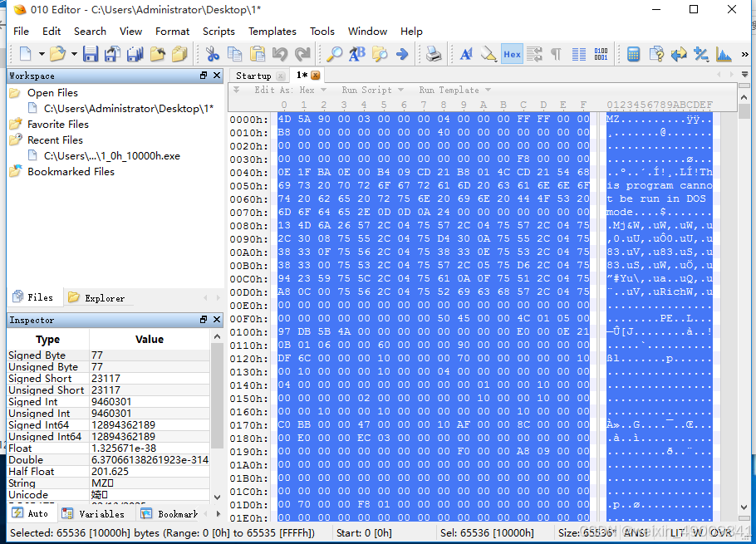Click the Save floppy disk icon
756x544 pixels.
pos(91,54)
